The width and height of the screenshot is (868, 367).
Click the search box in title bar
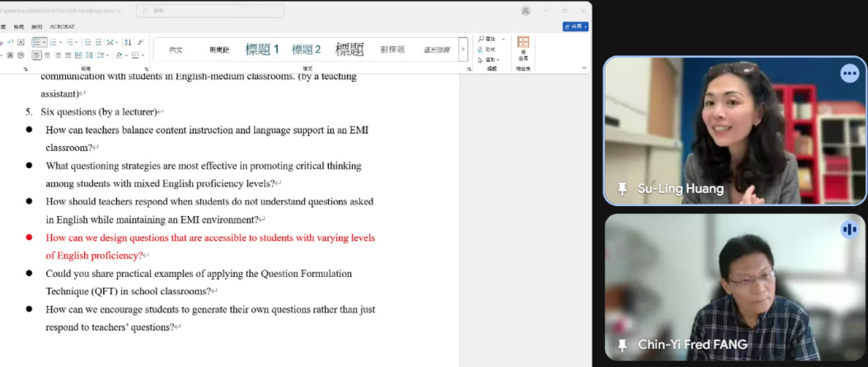210,11
